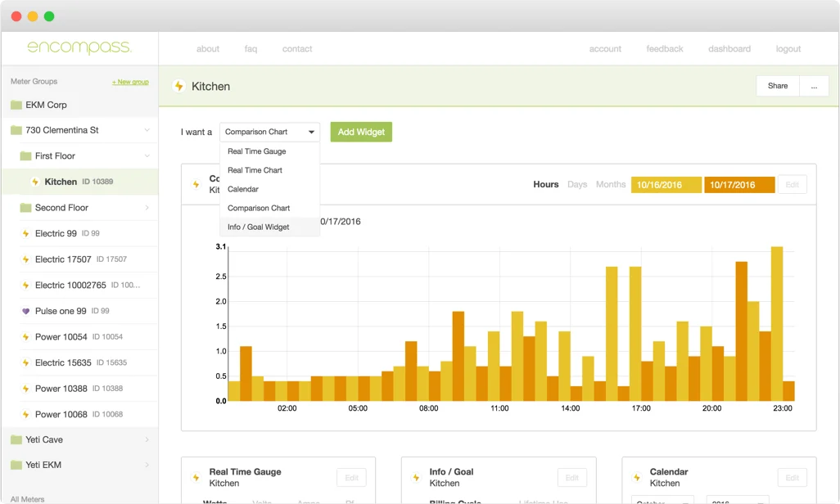Open the about page link
840x504 pixels.
[208, 49]
